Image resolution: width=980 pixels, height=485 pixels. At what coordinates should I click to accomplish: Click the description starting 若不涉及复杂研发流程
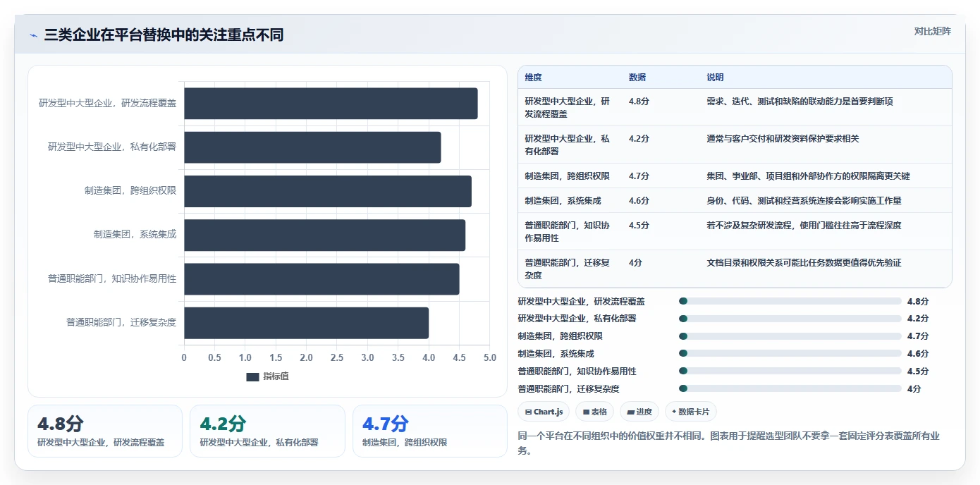[804, 226]
